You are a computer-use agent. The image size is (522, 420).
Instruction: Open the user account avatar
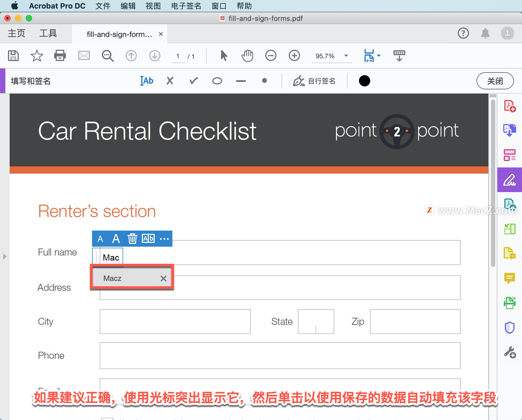[x=507, y=33]
